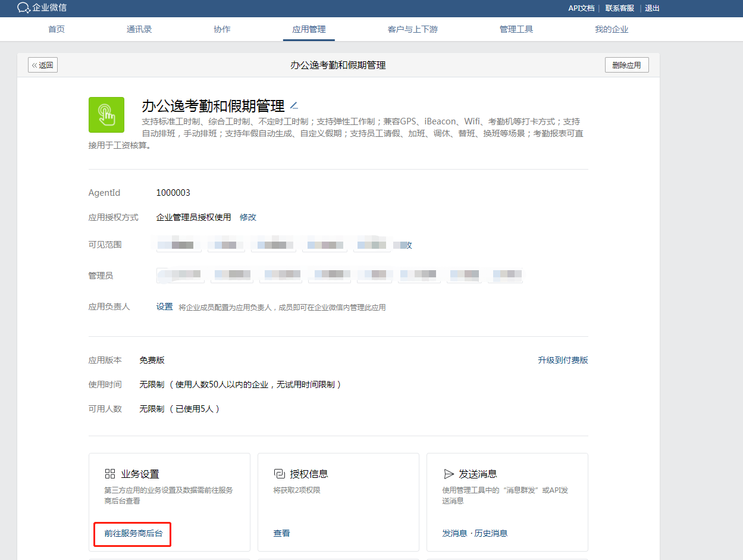Click the 免费版 version text
Viewport: 743px width, 560px height.
click(x=152, y=360)
